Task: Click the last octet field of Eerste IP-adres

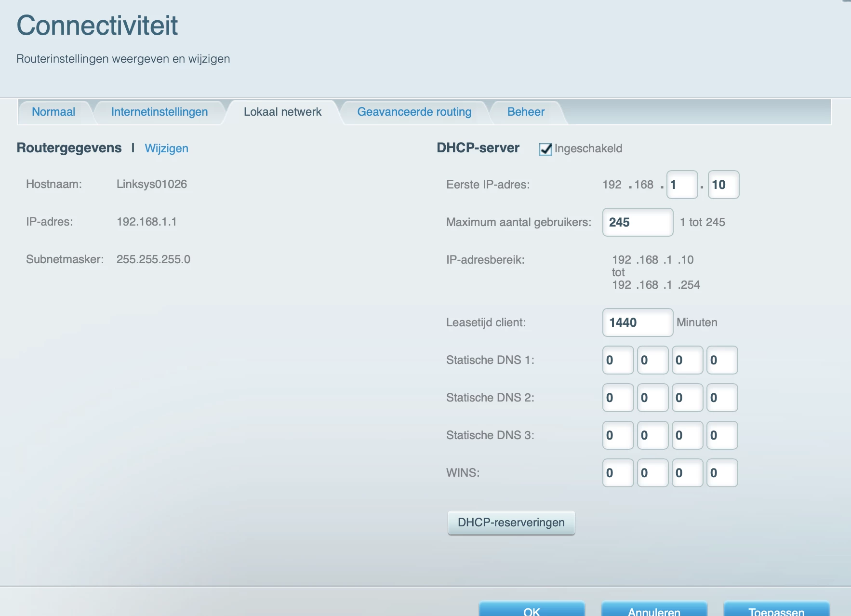Action: [723, 185]
